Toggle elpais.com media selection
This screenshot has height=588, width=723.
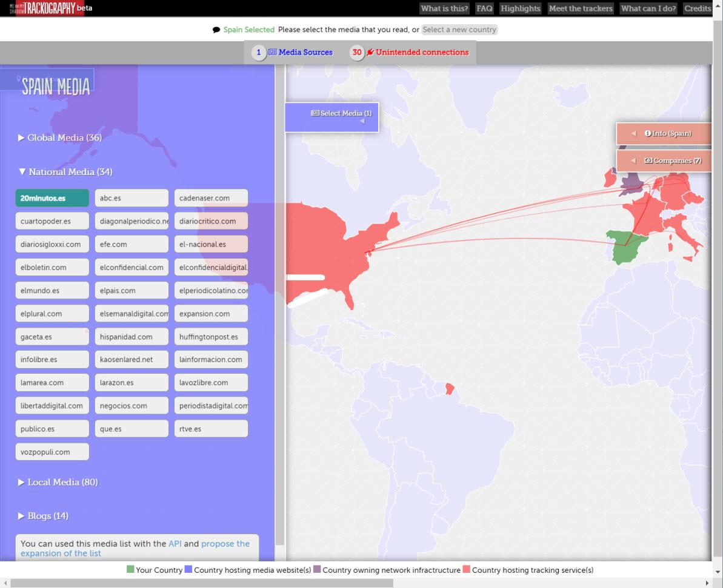[132, 291]
